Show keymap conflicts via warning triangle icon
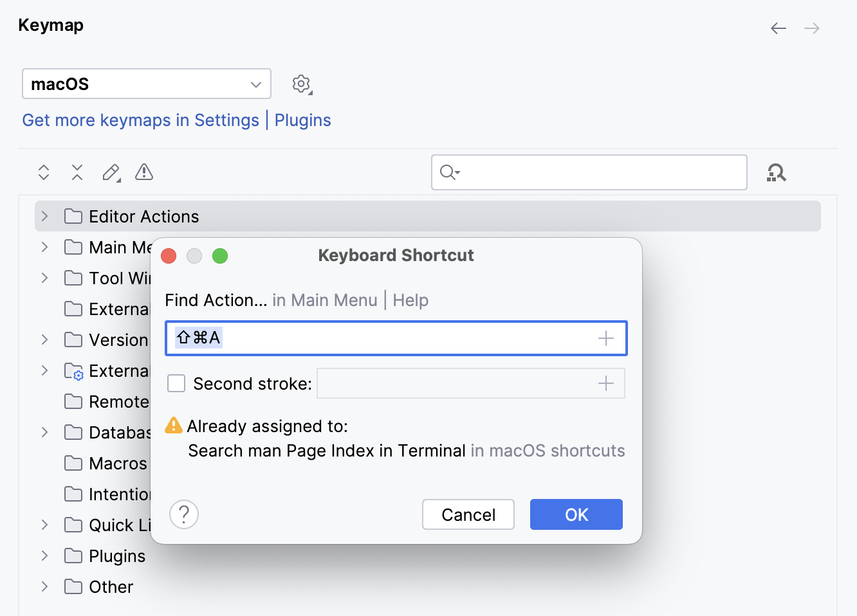This screenshot has width=857, height=616. 143,172
